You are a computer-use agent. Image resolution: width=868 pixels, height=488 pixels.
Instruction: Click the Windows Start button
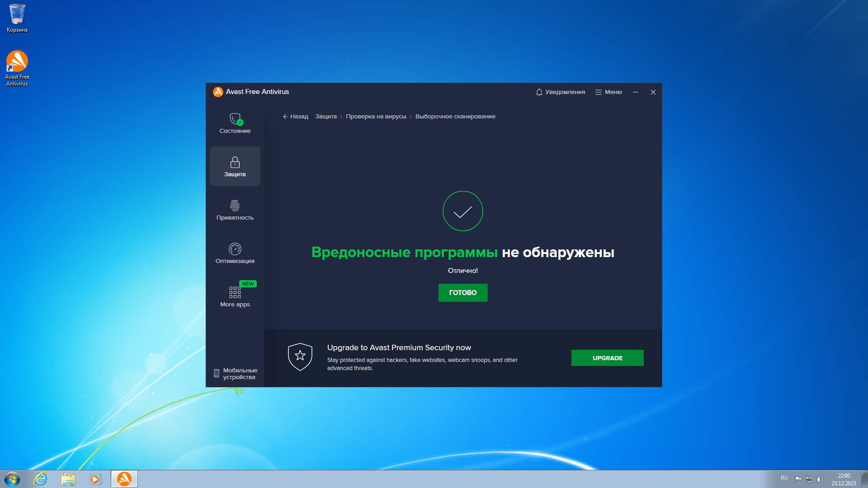click(12, 479)
